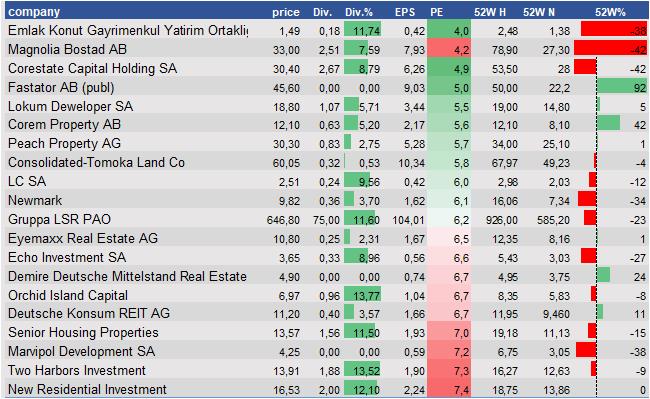The width and height of the screenshot is (650, 399).
Task: Click Fastator's green 92 percent bar
Action: (622, 86)
